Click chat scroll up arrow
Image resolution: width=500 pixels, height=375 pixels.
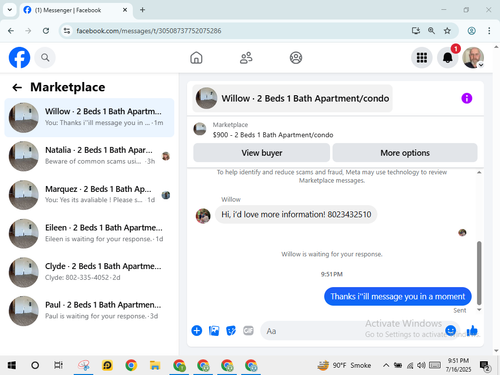pyautogui.click(x=479, y=172)
